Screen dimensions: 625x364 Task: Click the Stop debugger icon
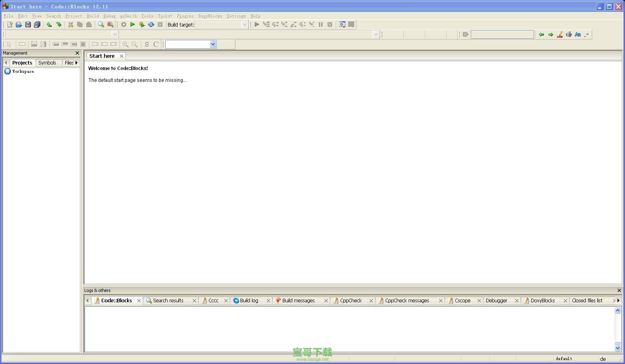[330, 25]
